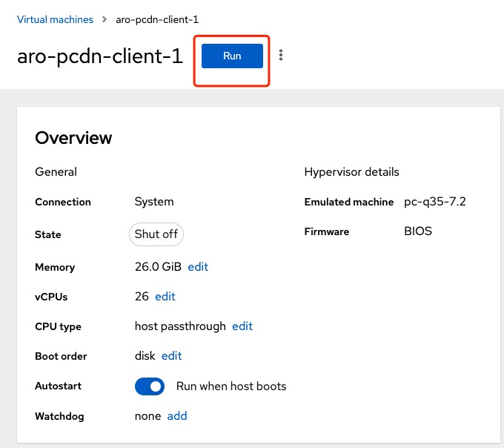Click the large aro-pcdn-client-1 page title

coord(100,57)
